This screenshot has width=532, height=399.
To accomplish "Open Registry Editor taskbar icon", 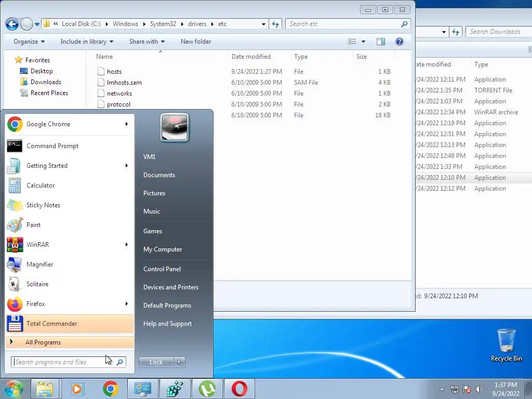I will tap(175, 389).
